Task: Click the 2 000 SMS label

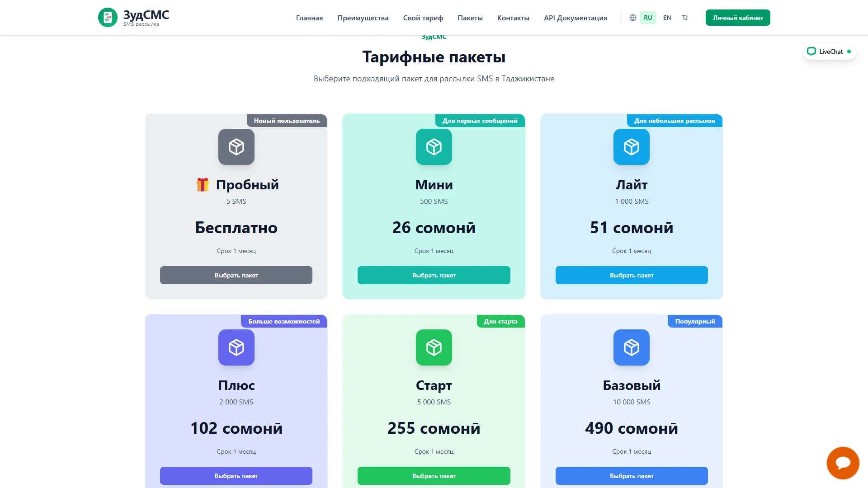Action: (x=236, y=402)
